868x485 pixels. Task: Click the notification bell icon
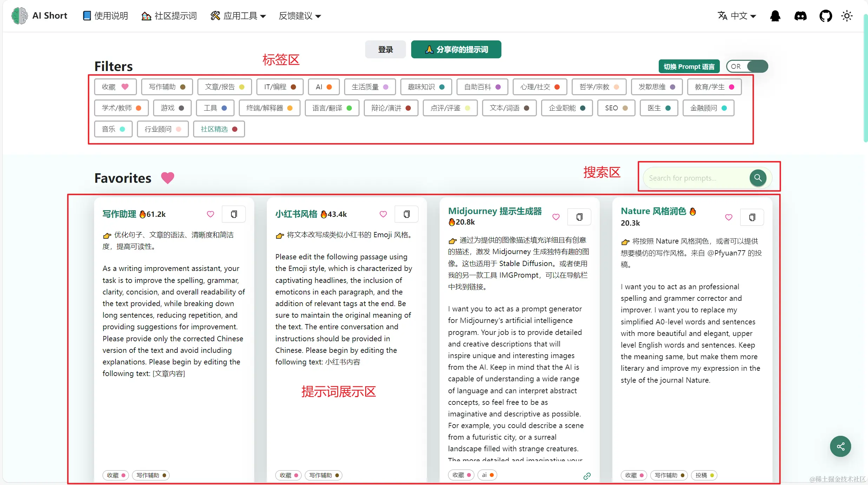pyautogui.click(x=775, y=16)
